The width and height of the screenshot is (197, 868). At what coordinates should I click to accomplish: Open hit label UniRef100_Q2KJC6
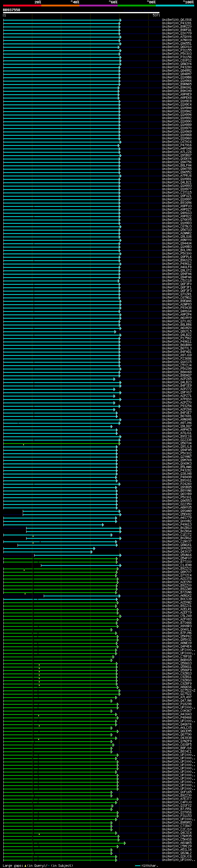(177, 856)
